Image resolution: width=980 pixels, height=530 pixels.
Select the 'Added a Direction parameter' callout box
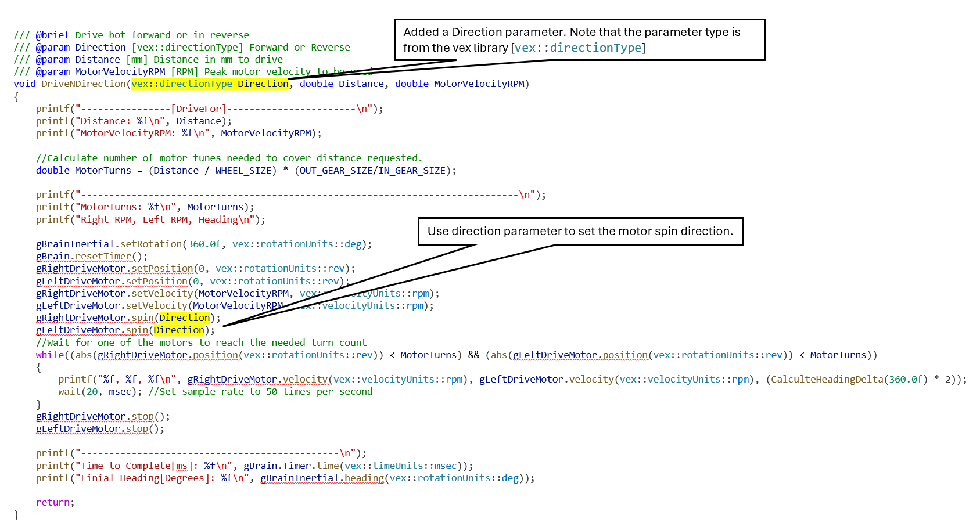[579, 39]
